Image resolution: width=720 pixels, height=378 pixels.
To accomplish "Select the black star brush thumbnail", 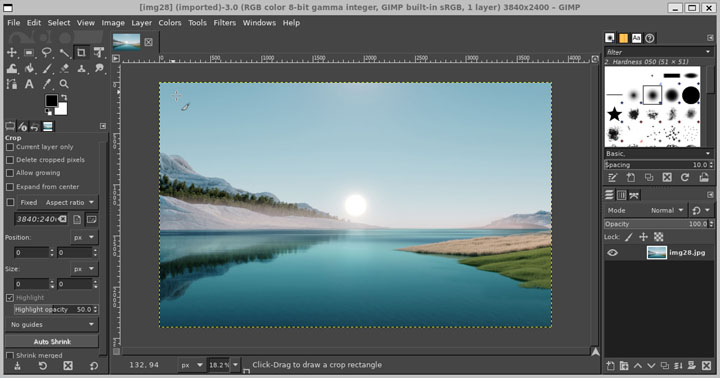I will (x=614, y=114).
